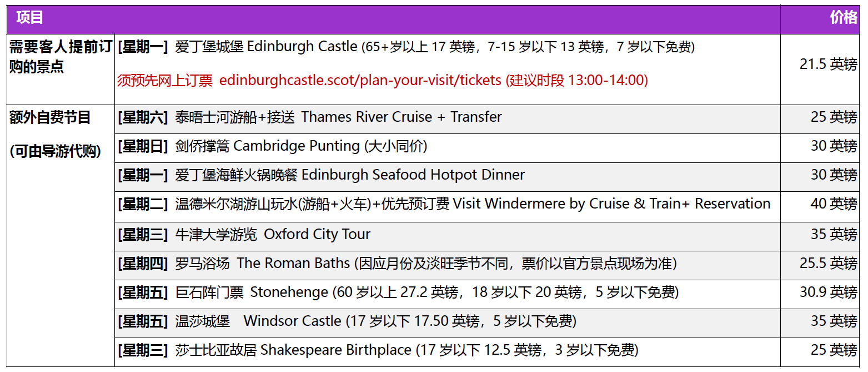This screenshot has height=372, width=868.
Task: Open the edinburghcastle.scot ticket booking link
Action: 360,81
